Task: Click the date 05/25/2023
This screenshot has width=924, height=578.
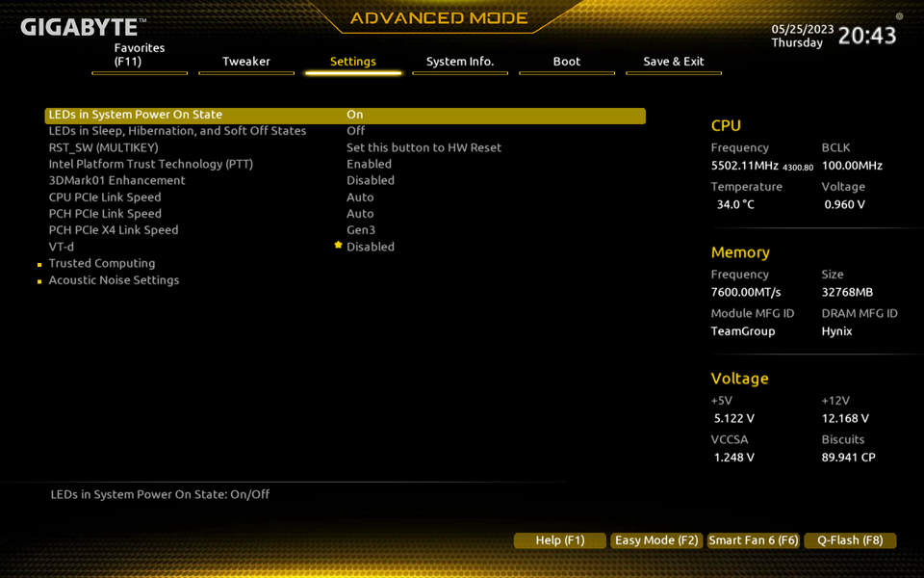Action: (x=803, y=30)
